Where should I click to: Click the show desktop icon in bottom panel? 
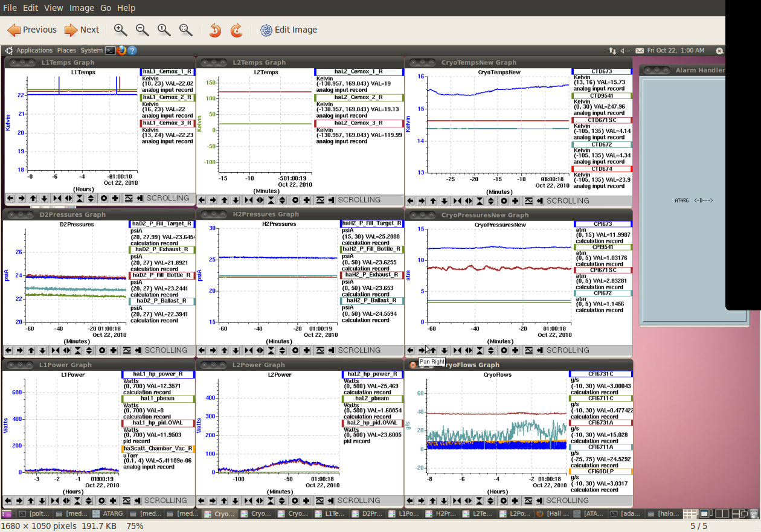(x=6, y=514)
